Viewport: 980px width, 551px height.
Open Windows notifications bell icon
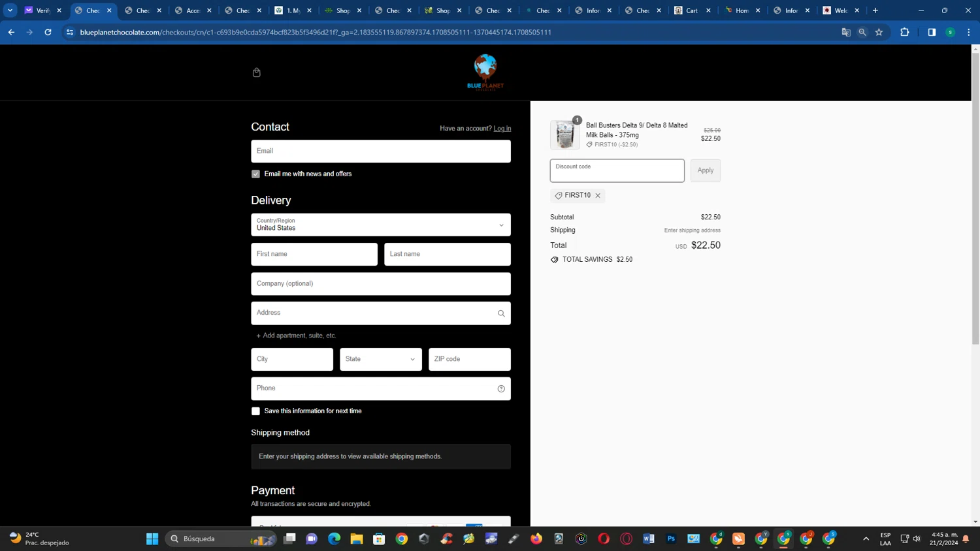[966, 539]
